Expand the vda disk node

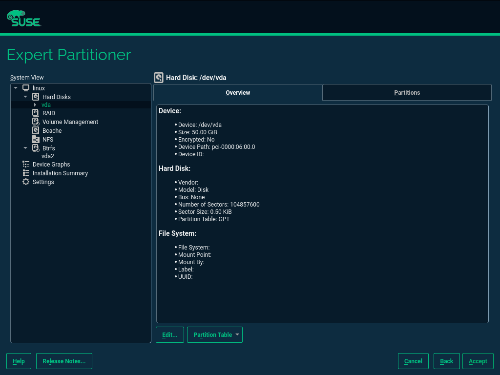click(35, 105)
